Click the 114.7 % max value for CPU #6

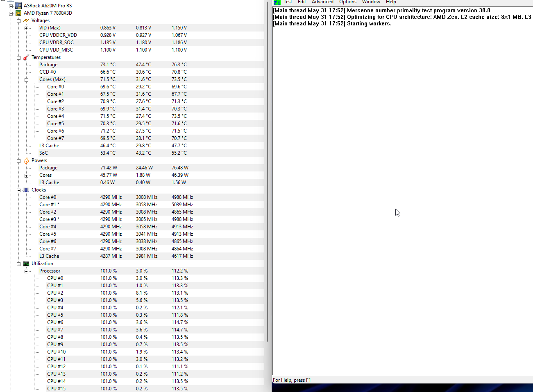180,322
